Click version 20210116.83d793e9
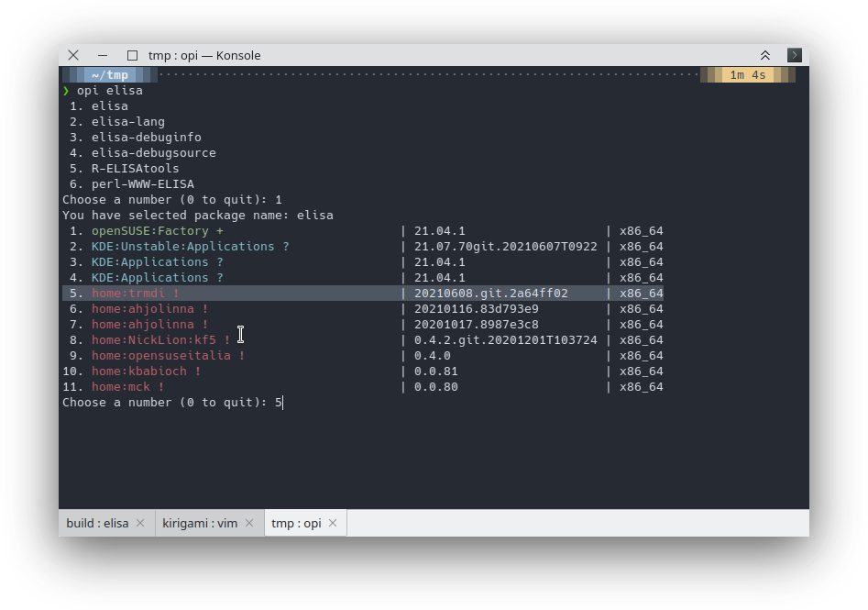This screenshot has width=868, height=610. (x=476, y=308)
